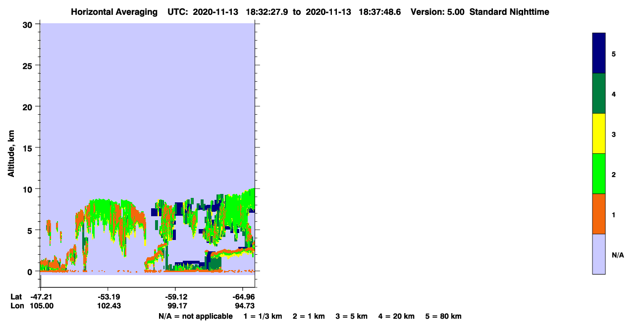Click the altitude tick label 0
Image resolution: width=644 pixels, height=330 pixels.
[x=31, y=272]
